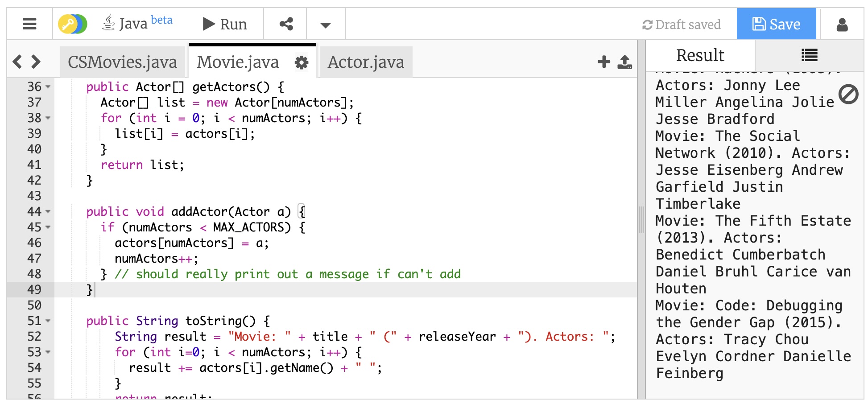Navigate to previous tab with left arrow
868x404 pixels.
point(17,62)
